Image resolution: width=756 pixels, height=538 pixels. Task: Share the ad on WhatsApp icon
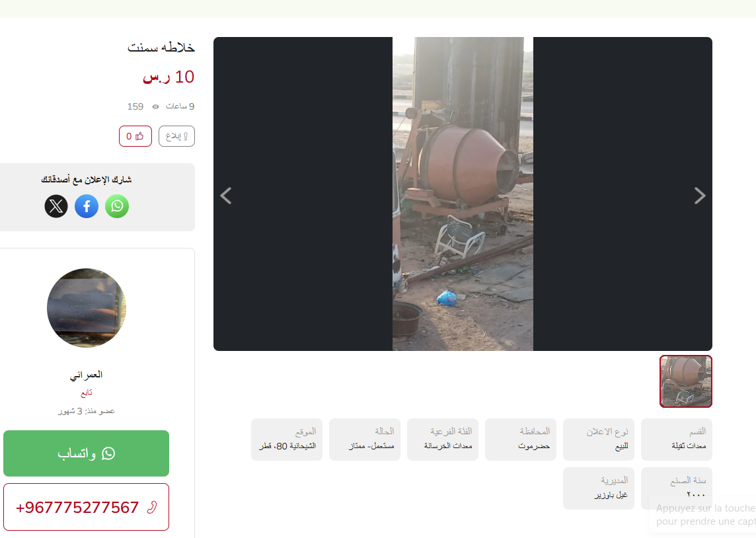point(117,206)
